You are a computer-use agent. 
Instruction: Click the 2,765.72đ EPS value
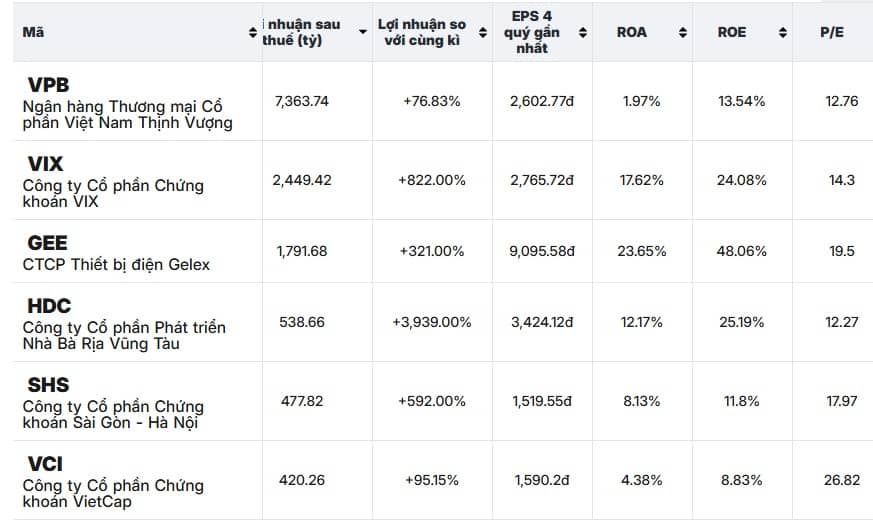click(x=542, y=180)
